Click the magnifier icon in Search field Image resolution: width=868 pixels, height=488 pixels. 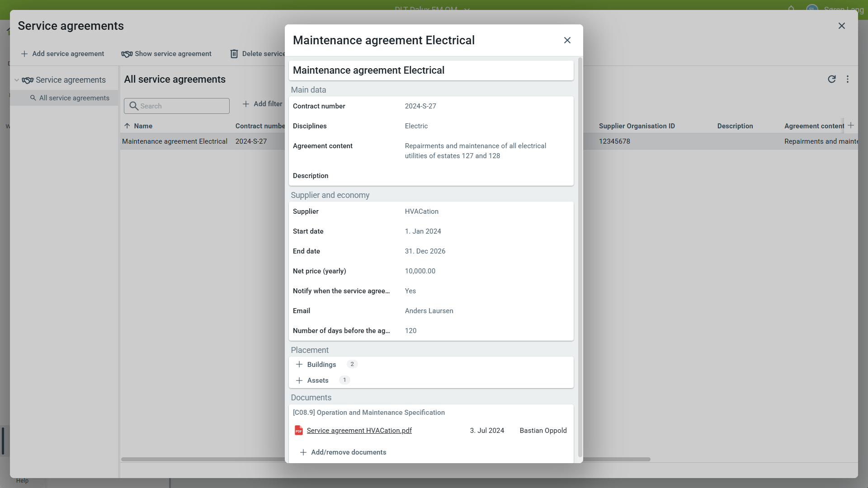134,106
